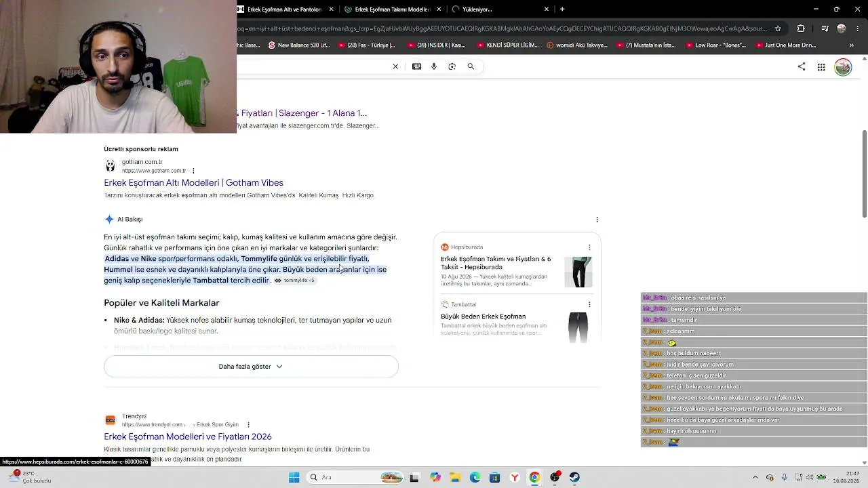
Task: Open the Tambattal source card options menu
Action: pos(589,304)
